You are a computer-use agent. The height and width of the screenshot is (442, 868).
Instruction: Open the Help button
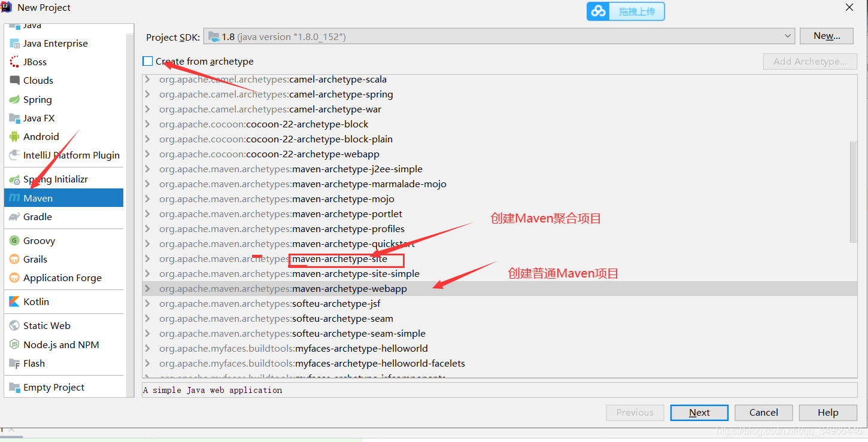pyautogui.click(x=828, y=413)
